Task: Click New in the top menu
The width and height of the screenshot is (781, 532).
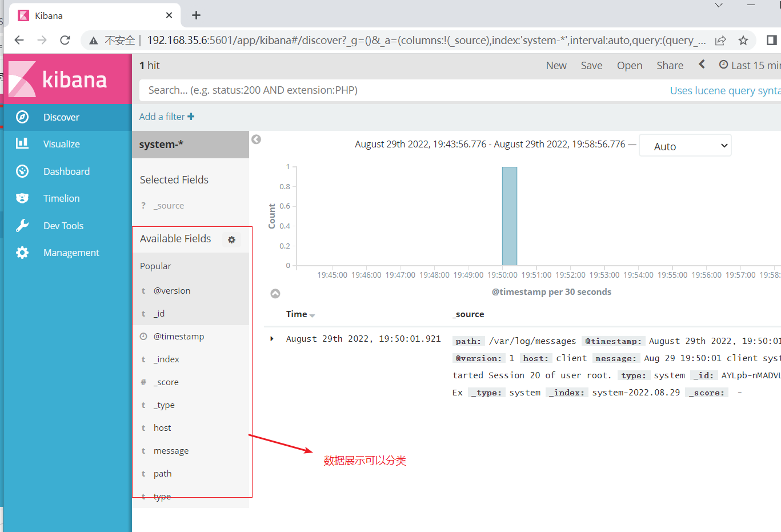Action: [x=556, y=66]
